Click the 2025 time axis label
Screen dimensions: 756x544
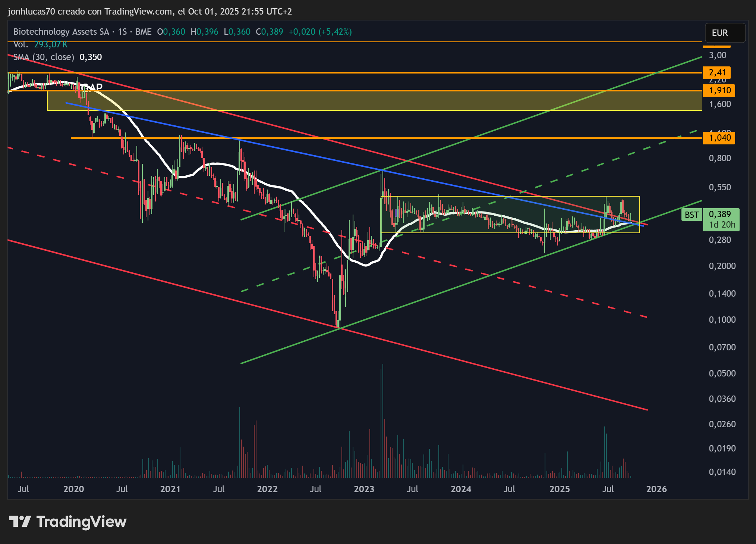(559, 489)
